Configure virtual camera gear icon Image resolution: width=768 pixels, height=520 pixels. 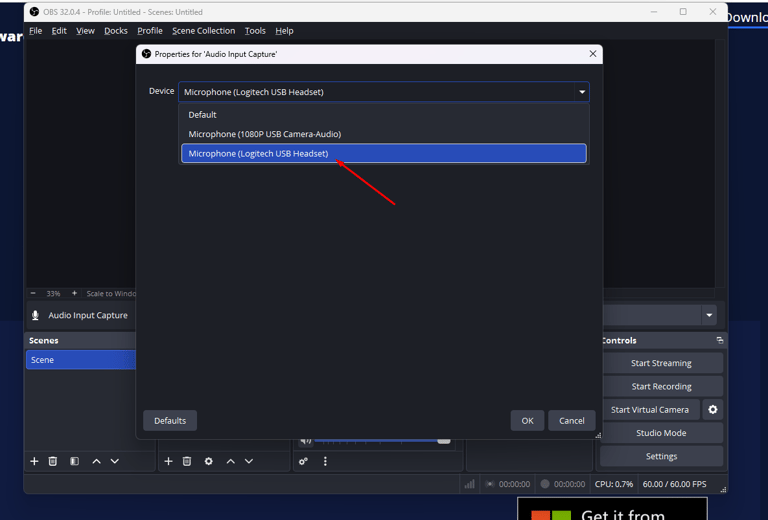tap(713, 409)
